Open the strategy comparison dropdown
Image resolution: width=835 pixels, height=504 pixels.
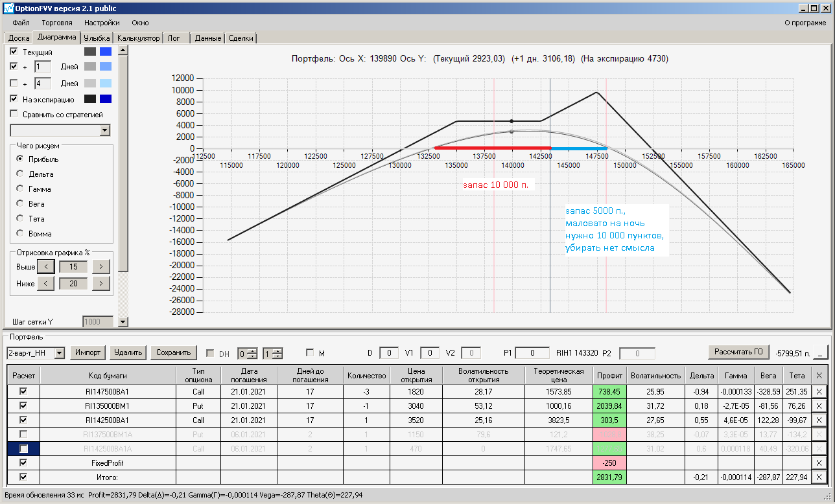(105, 130)
